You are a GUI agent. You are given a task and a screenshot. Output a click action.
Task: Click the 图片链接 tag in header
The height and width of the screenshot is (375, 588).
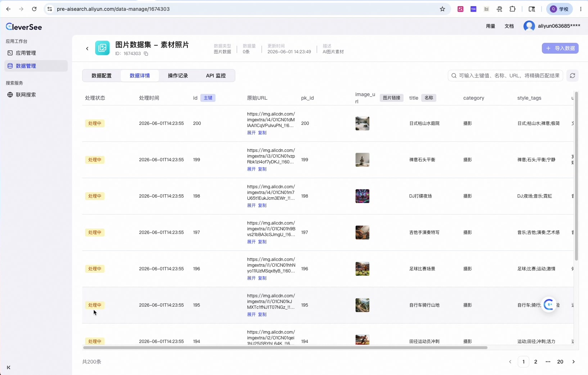point(392,98)
